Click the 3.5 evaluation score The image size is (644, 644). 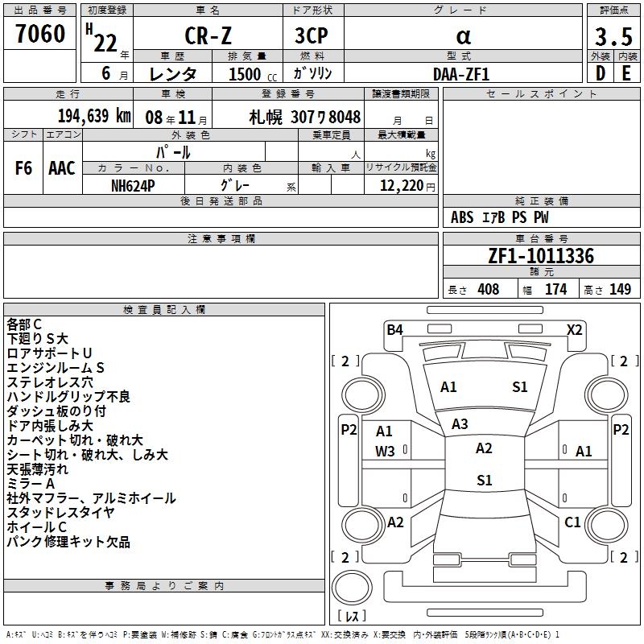click(613, 36)
